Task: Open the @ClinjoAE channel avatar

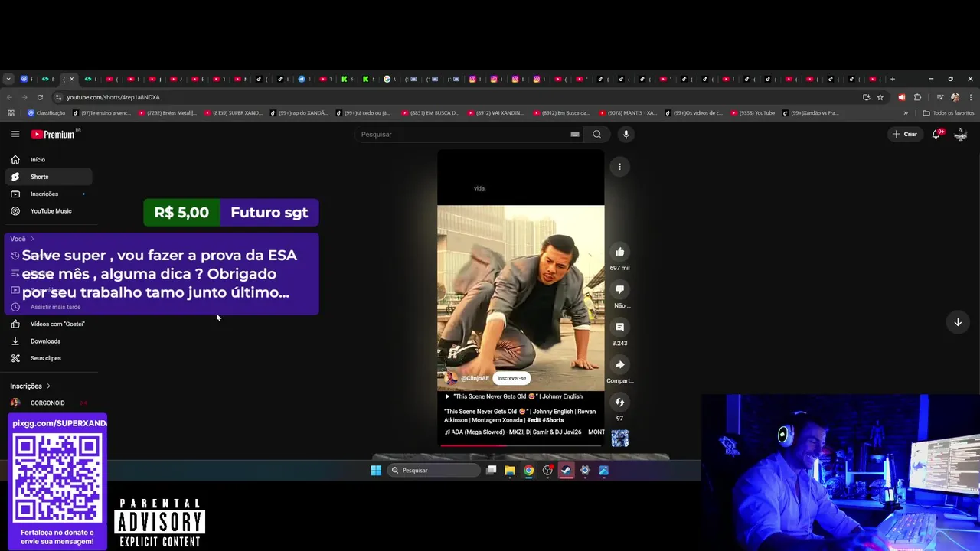Action: pyautogui.click(x=452, y=378)
